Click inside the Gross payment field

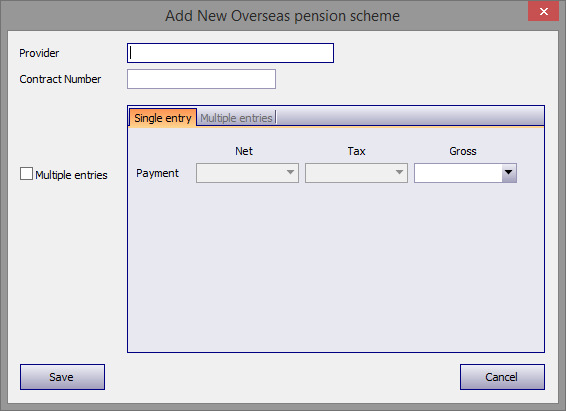(x=458, y=173)
